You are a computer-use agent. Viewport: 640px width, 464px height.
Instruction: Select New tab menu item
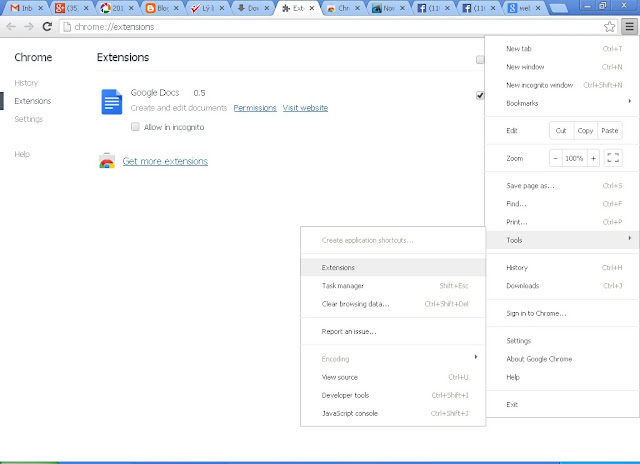[x=562, y=49]
